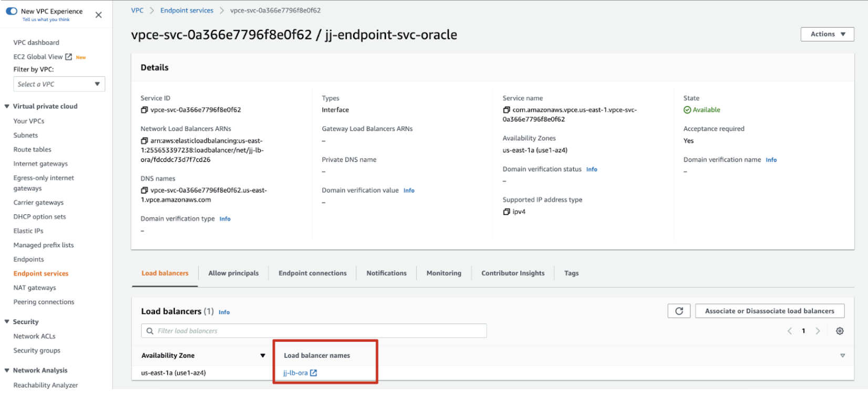This screenshot has width=868, height=397.
Task: Open Managed prefix lists in sidebar
Action: tap(44, 245)
